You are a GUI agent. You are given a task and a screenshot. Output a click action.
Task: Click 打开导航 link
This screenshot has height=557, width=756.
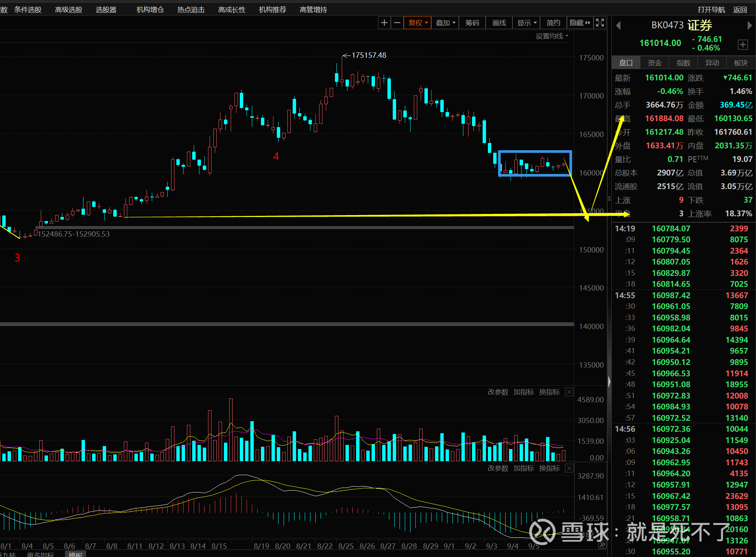(x=711, y=9)
